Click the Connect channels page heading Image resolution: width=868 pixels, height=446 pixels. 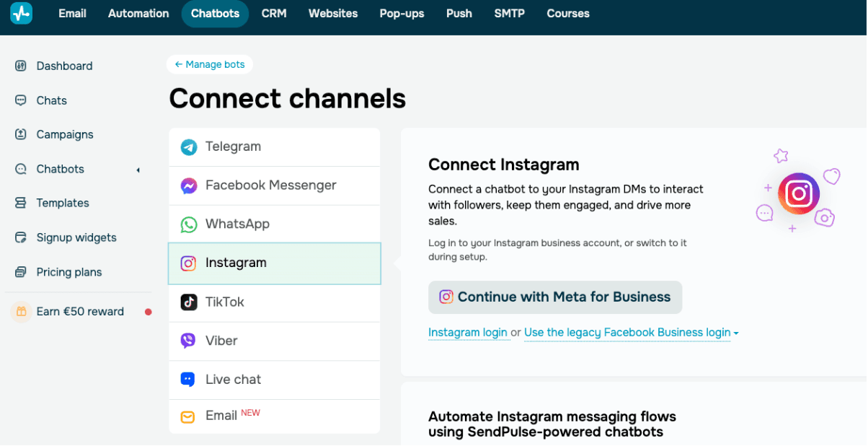(288, 98)
